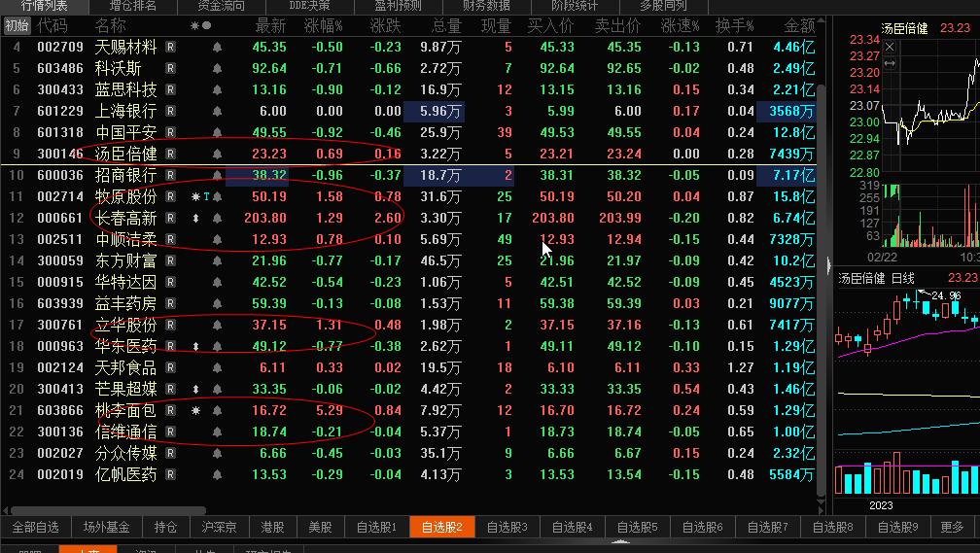
Task: Click the R margin badge next to 牧原股份
Action: (171, 196)
